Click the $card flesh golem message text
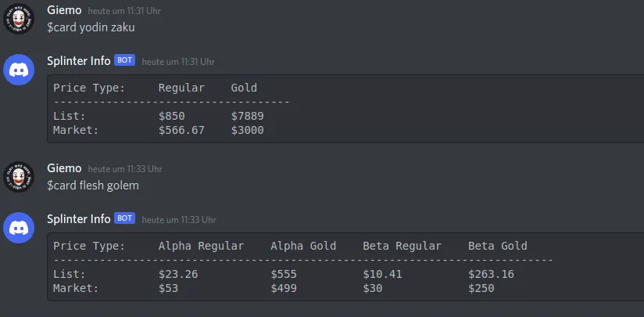Screen dimensions: 644x317 93,186
